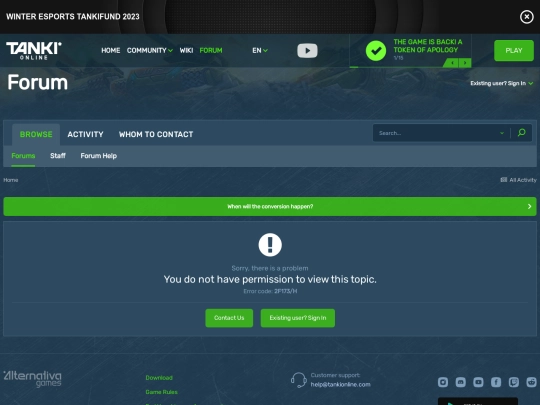
Task: Click the customer support headset icon
Action: pos(299,380)
